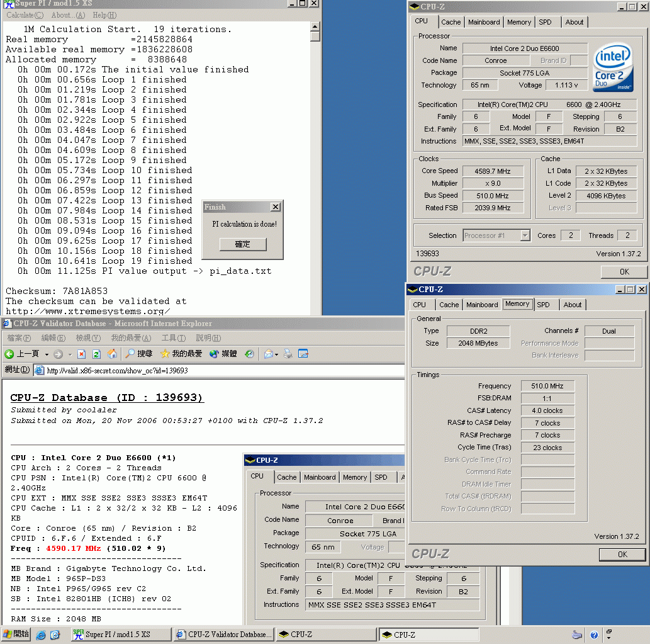
Task: Click the IE Print icon
Action: pyautogui.click(x=288, y=354)
